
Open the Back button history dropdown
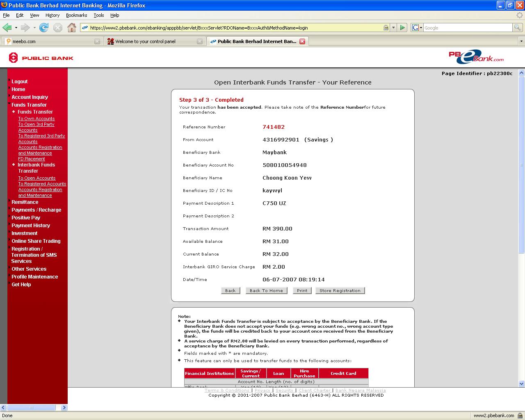[16, 28]
